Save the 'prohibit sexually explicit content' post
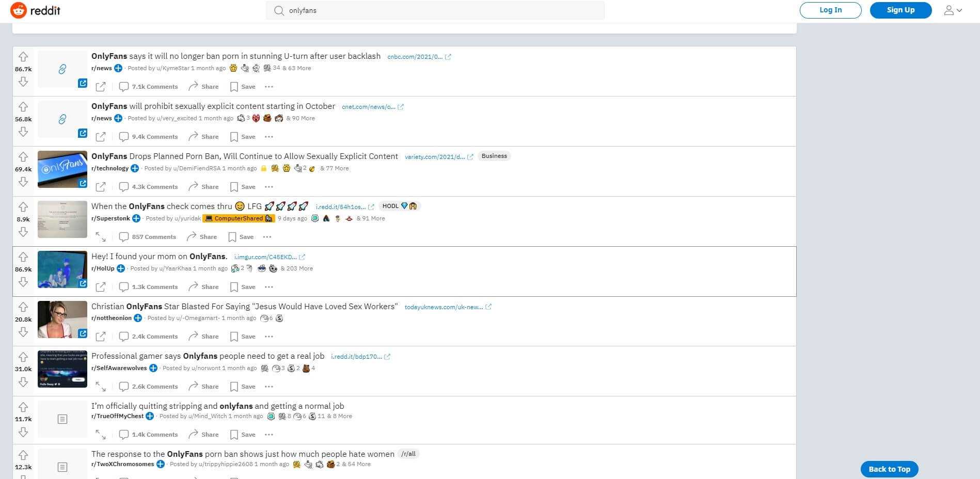This screenshot has width=980, height=479. 243,137
